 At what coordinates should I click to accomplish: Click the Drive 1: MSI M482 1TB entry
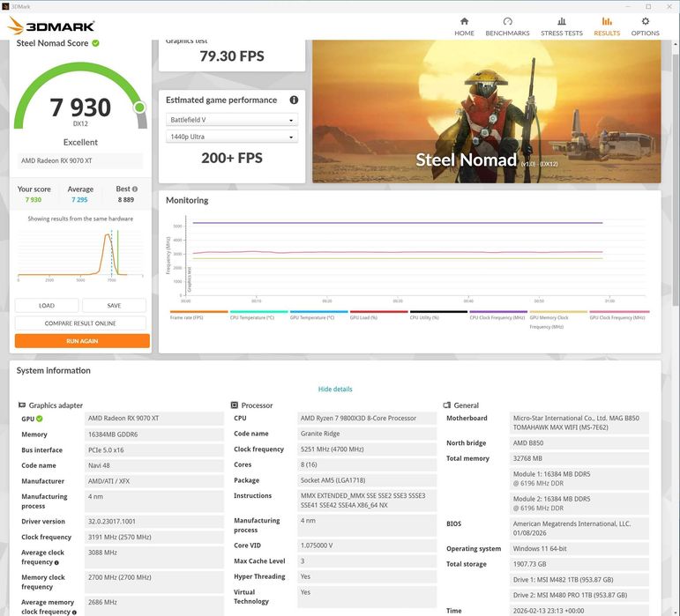pyautogui.click(x=579, y=580)
